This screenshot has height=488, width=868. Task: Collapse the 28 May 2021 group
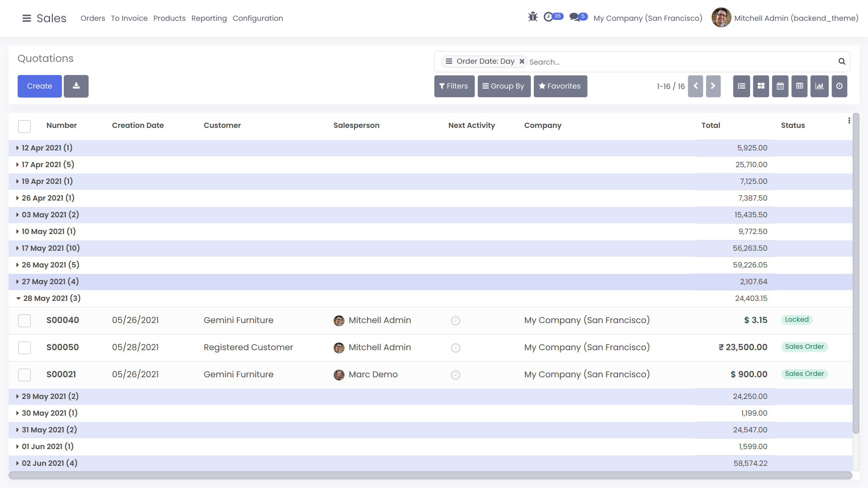tap(51, 298)
